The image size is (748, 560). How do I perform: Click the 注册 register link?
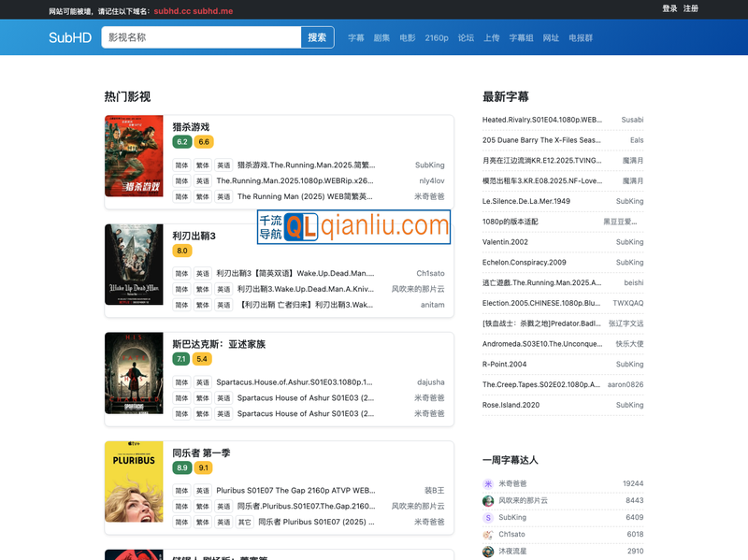pos(691,8)
